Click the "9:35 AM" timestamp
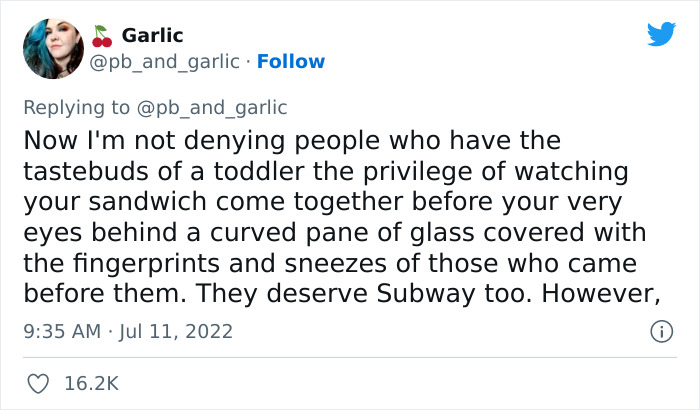 (x=60, y=330)
